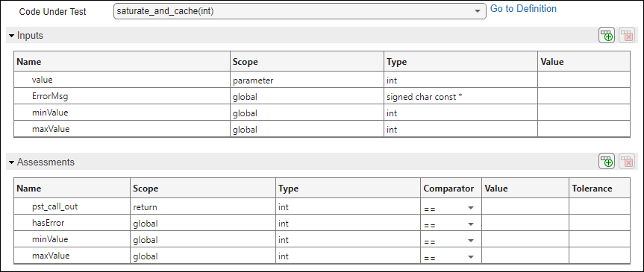Screen dimensions: 644x272
Task: Click the Assessments delete row icon
Action: 627,162
